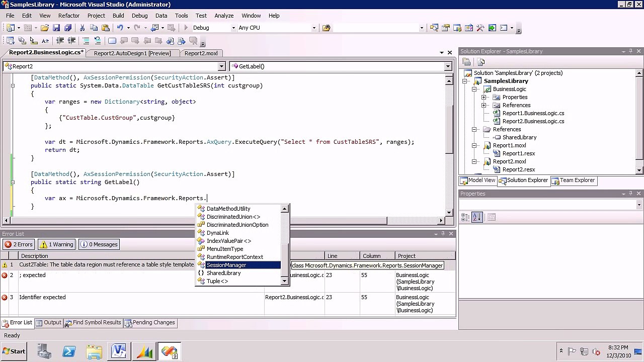Open the Build menu
Image resolution: width=644 pixels, height=362 pixels.
click(118, 16)
